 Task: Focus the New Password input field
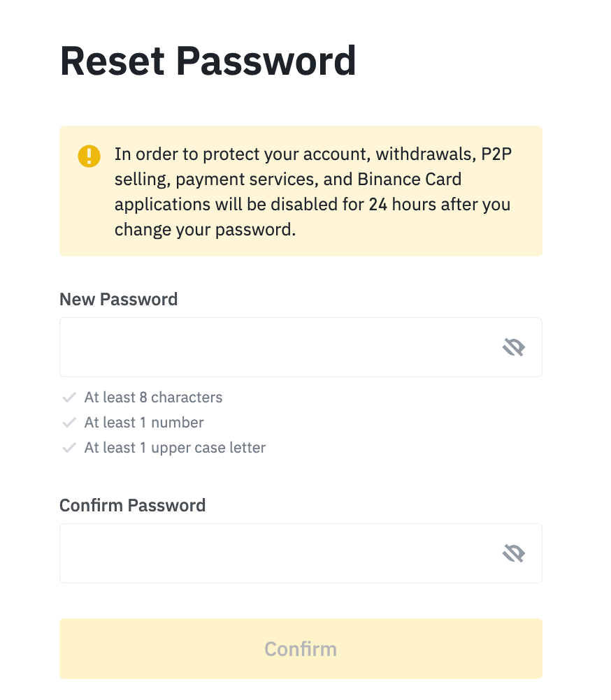280,347
